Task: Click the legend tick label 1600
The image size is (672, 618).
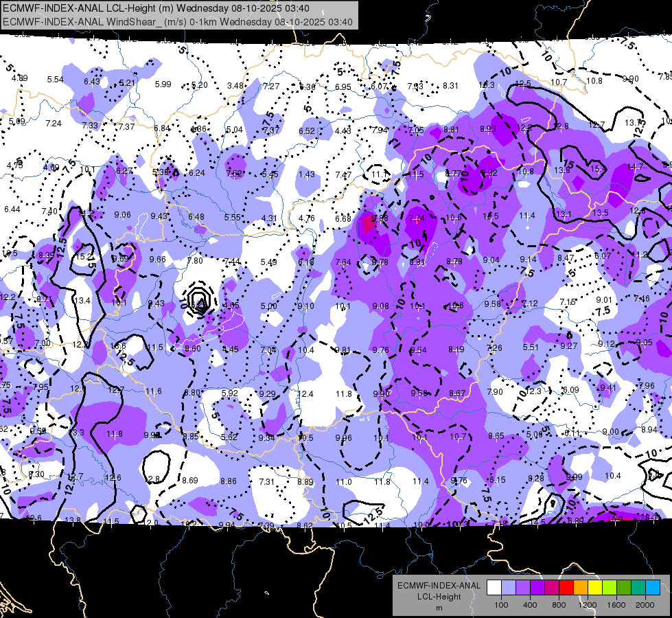Action: point(616,605)
